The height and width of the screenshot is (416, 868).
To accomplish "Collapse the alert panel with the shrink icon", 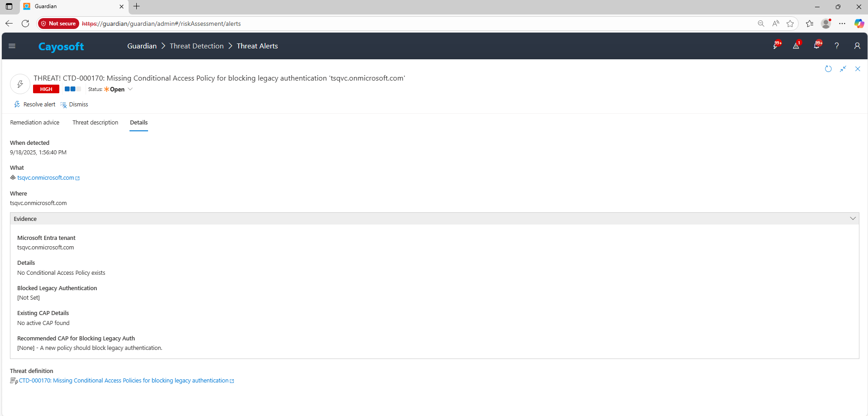I will tap(843, 69).
